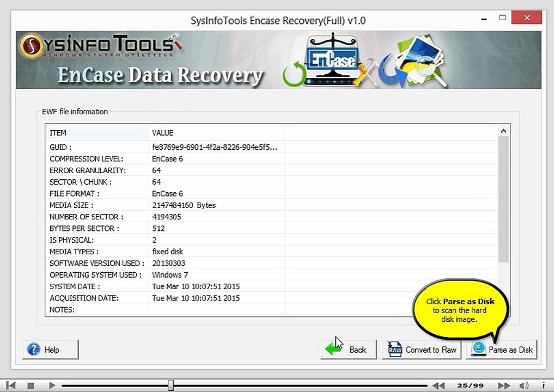Select the ACQUISITION DATE row

[272, 298]
